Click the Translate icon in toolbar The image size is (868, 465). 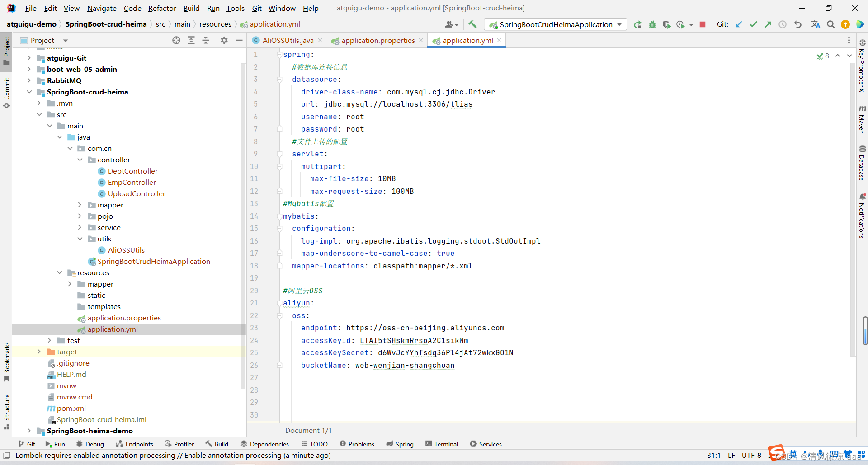pyautogui.click(x=816, y=24)
